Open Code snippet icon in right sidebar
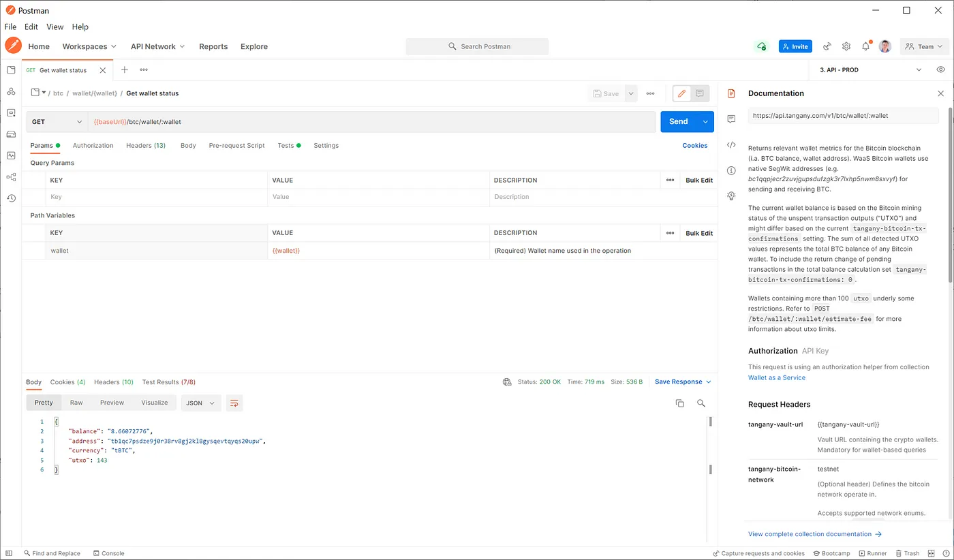 click(x=731, y=144)
